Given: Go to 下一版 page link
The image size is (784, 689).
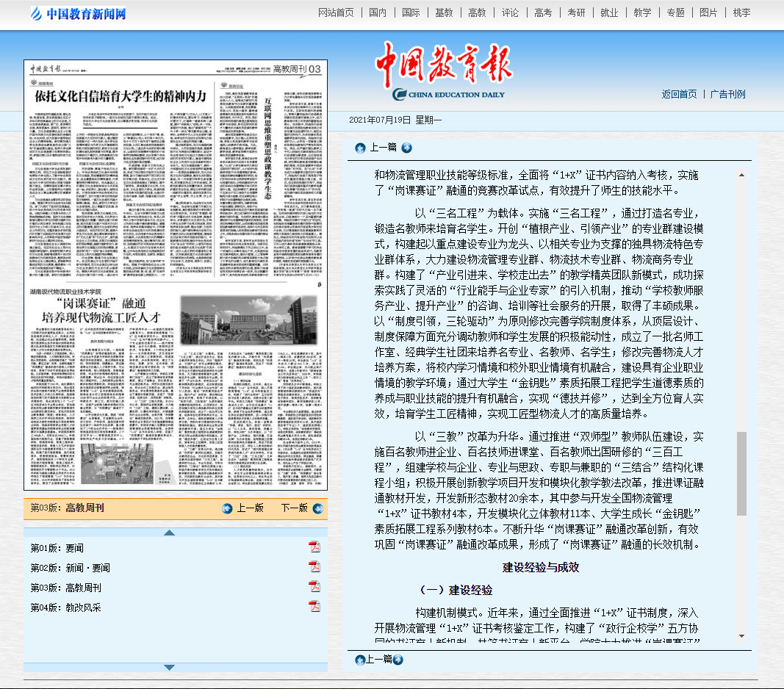Looking at the screenshot, I should 295,508.
